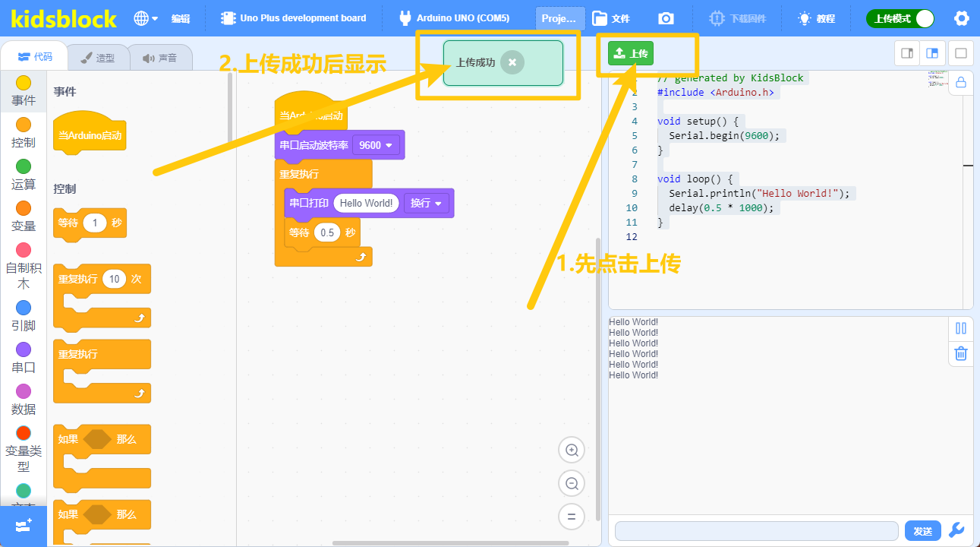Select the 控制 block category
Screen dimensions: 980x547
point(24,133)
